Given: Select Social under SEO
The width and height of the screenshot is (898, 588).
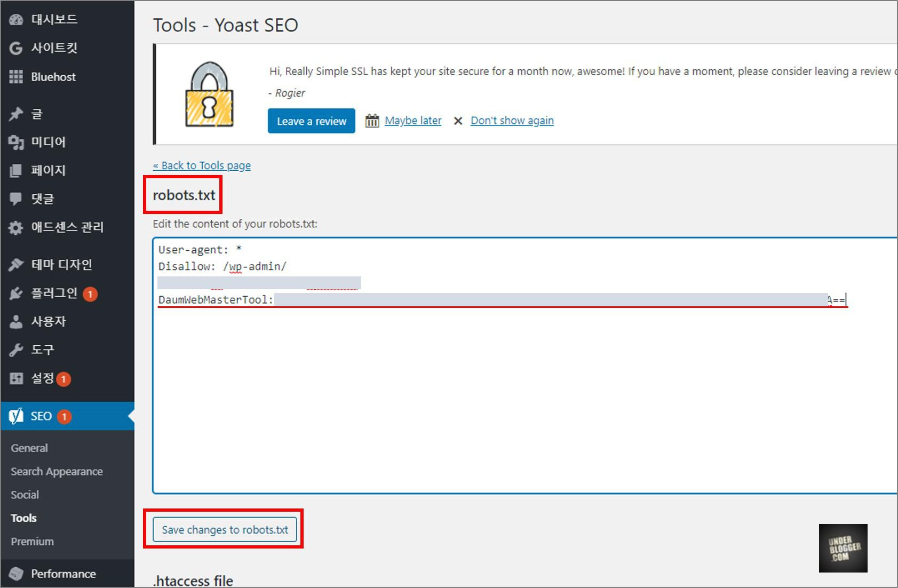Looking at the screenshot, I should coord(25,495).
